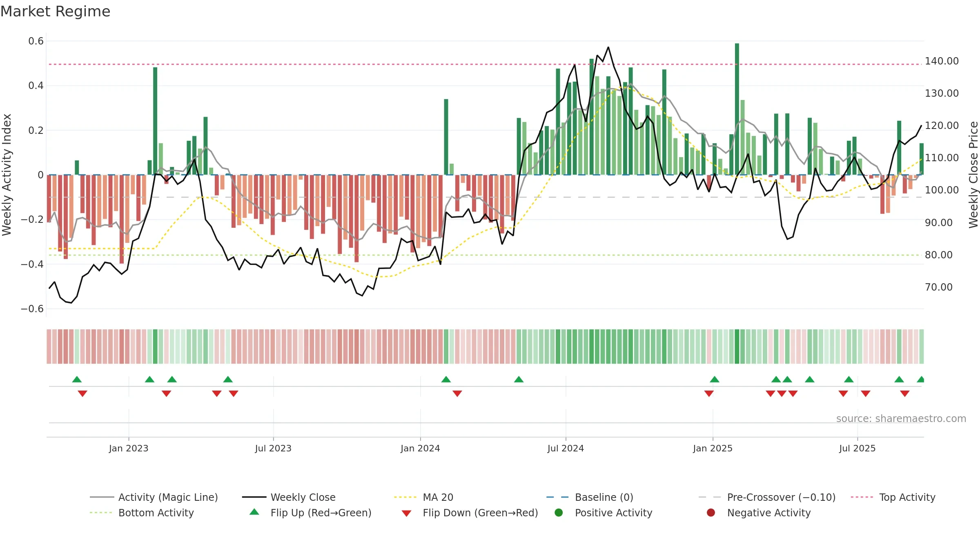Click the Jan 2024 axis label
Image resolution: width=980 pixels, height=551 pixels.
420,448
